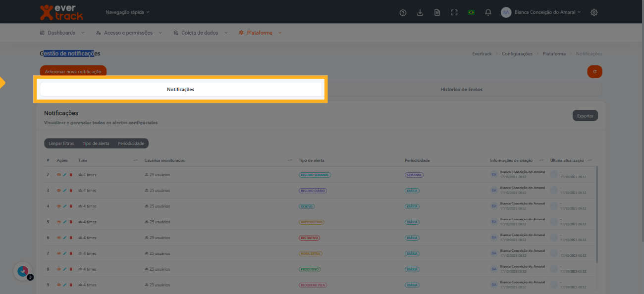Open the Periodicidade filter dropdown
This screenshot has width=644, height=294.
pyautogui.click(x=131, y=144)
